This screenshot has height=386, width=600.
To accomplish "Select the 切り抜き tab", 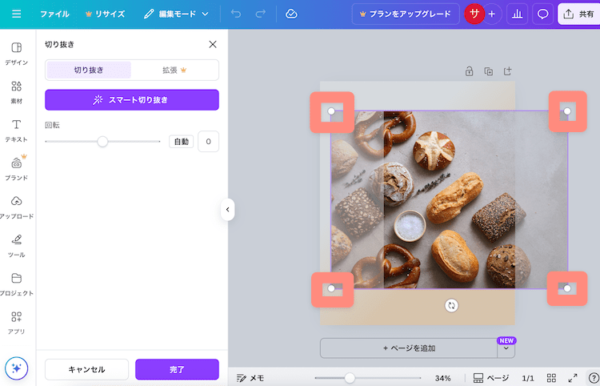I will tap(89, 70).
